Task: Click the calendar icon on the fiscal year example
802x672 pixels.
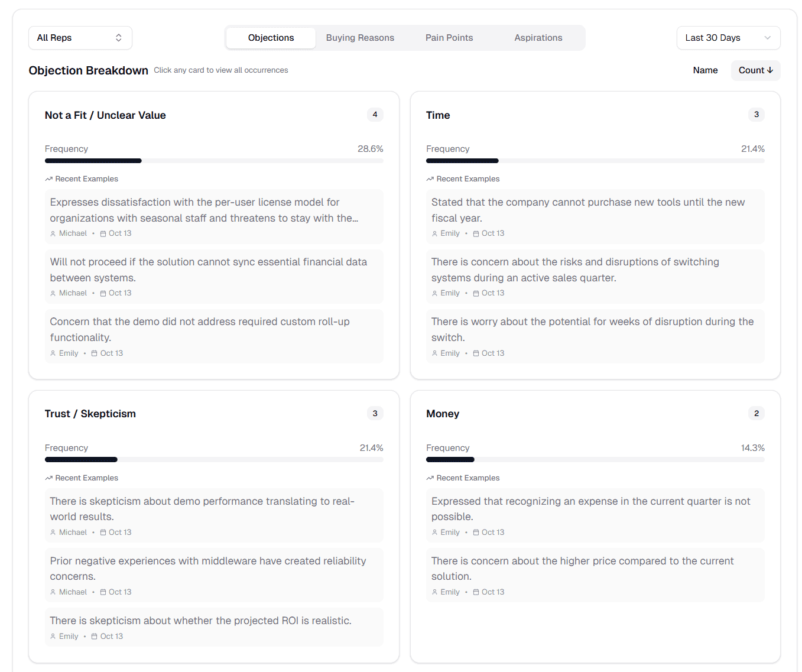Action: pyautogui.click(x=476, y=234)
